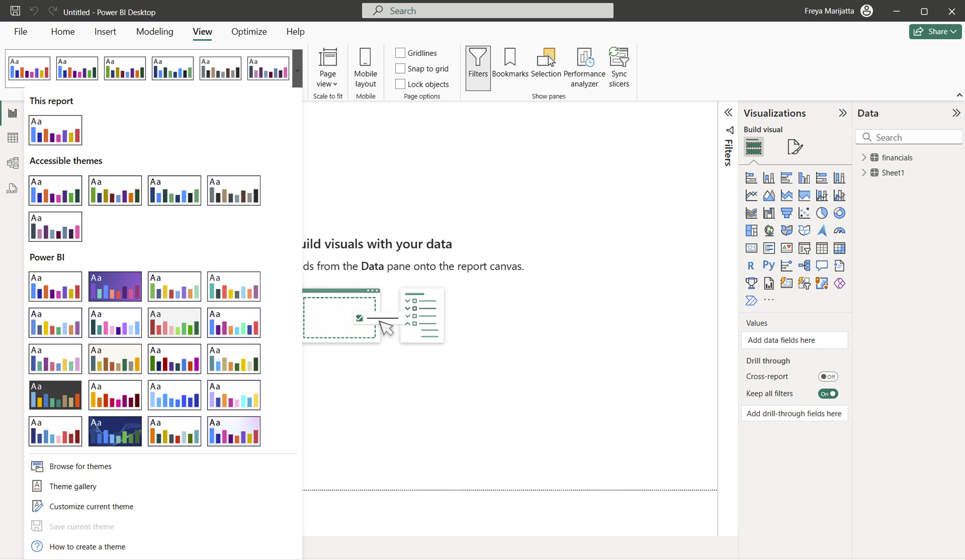Viewport: 965px width, 560px height.
Task: Open the Optimize tab
Action: [249, 31]
